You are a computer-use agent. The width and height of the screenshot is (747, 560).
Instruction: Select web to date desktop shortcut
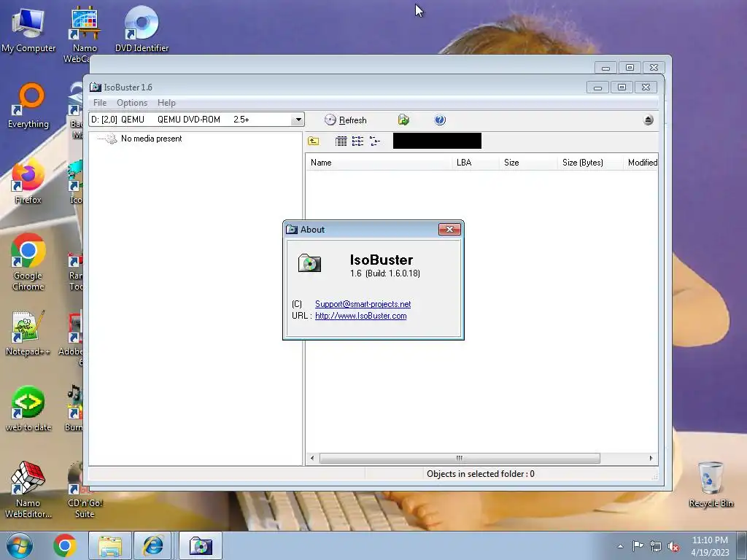pyautogui.click(x=28, y=408)
